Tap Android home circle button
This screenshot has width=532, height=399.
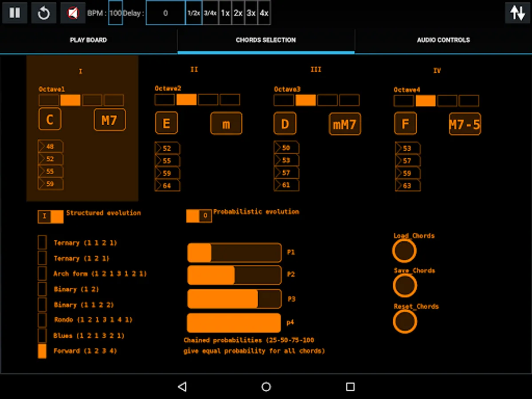pos(266,387)
